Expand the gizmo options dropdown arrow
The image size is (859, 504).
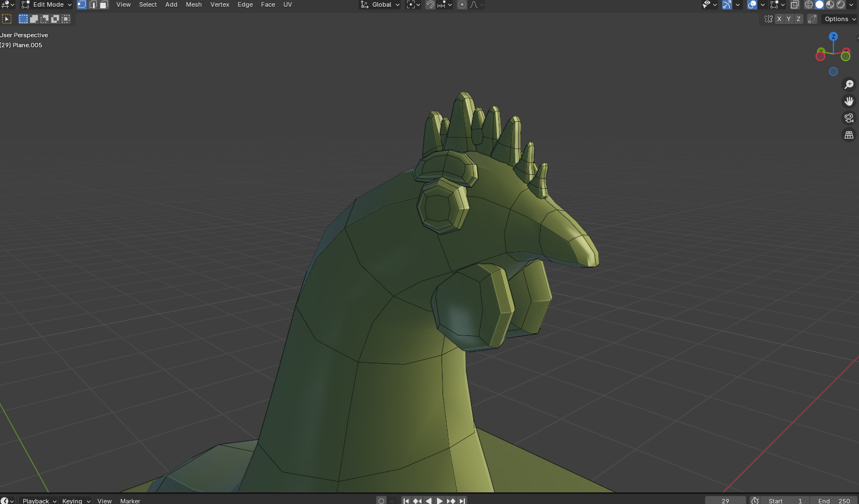[738, 4]
